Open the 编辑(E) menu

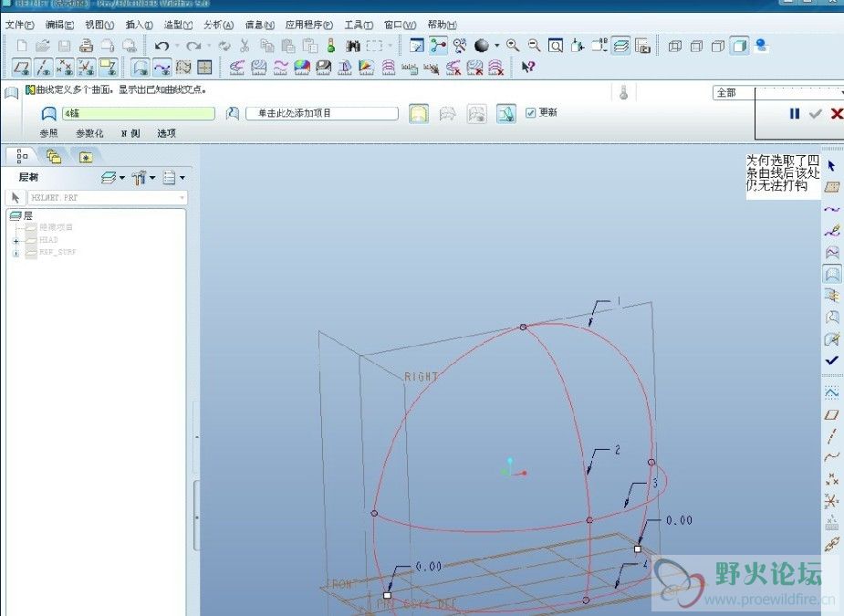point(59,25)
